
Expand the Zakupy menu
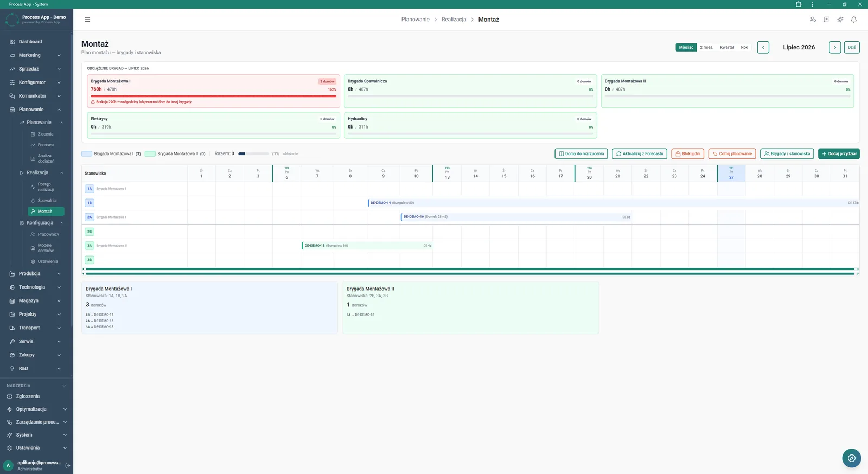(x=36, y=355)
